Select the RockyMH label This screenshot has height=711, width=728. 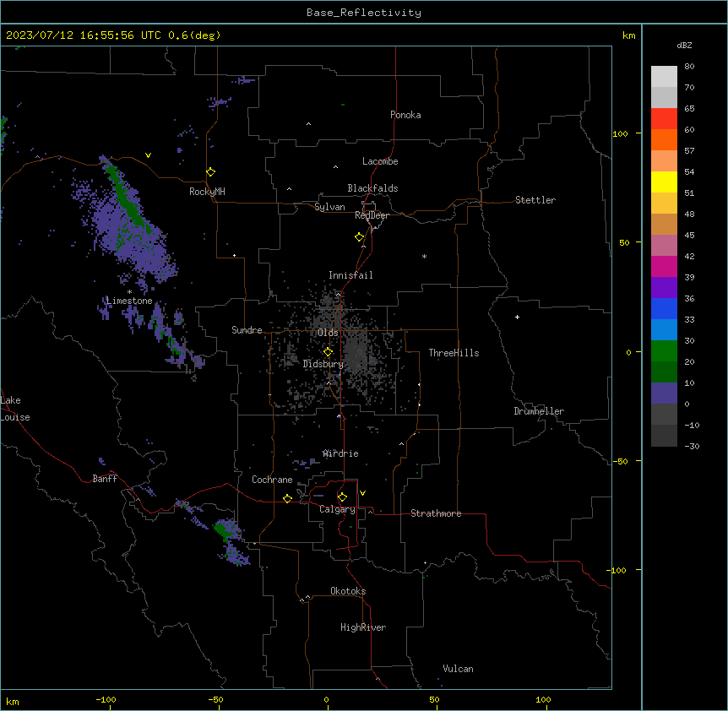[207, 192]
